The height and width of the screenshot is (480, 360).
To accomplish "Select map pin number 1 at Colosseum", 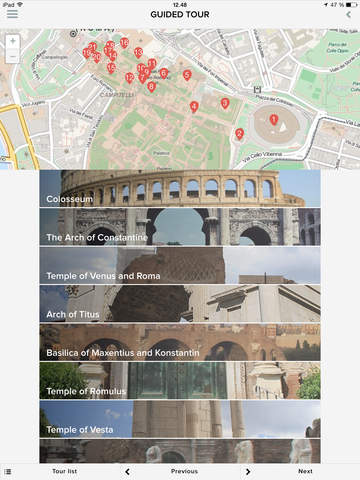I will tap(274, 119).
